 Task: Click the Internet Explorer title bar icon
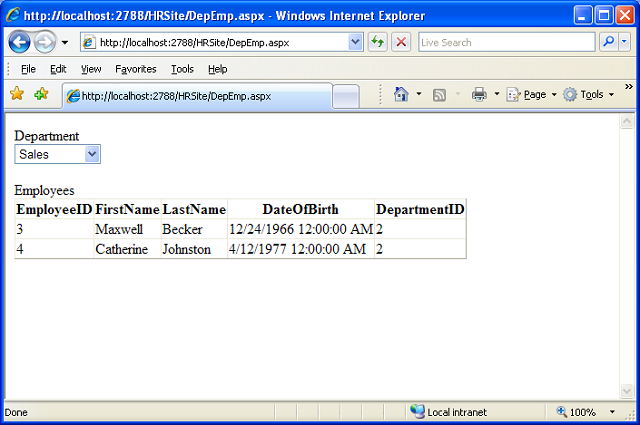13,15
